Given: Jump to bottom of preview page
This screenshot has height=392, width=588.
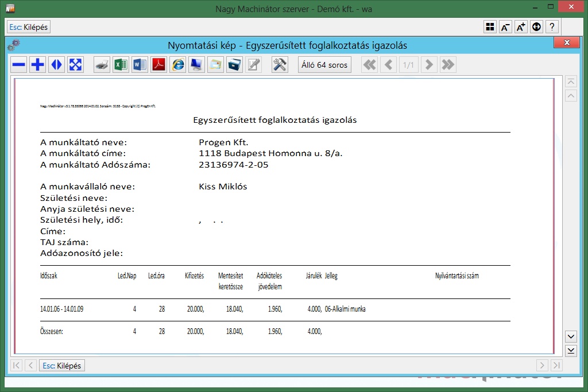Looking at the screenshot, I should coord(571,351).
